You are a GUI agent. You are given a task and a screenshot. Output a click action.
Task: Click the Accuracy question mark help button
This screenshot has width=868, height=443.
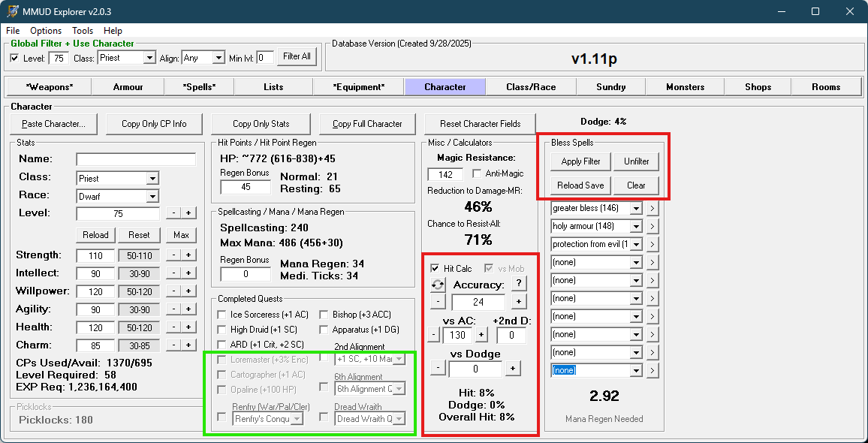click(518, 283)
